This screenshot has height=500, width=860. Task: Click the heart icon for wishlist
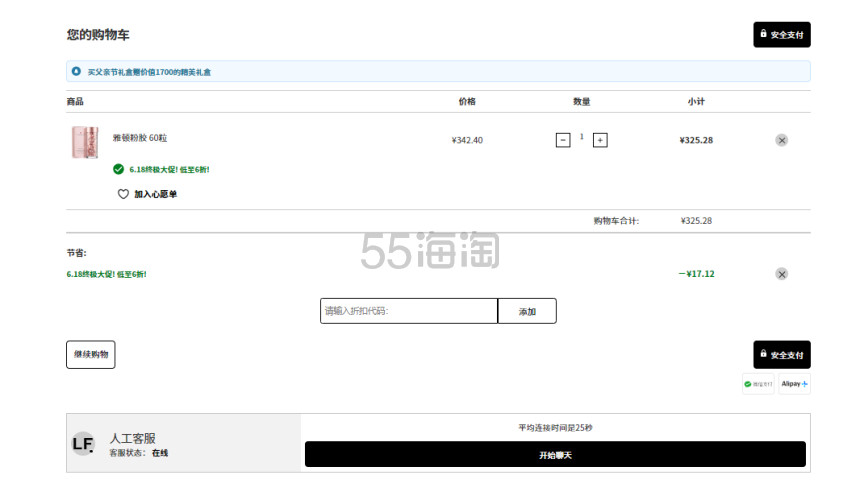point(123,194)
